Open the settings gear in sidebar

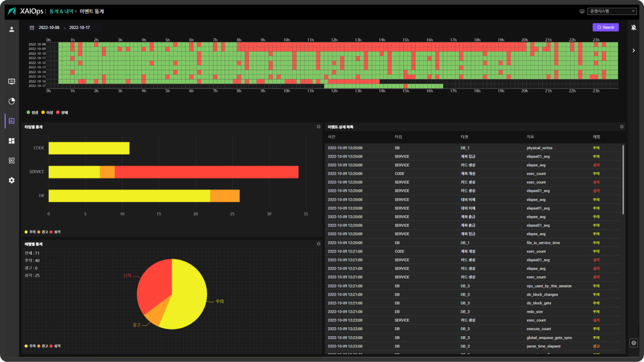[x=12, y=180]
